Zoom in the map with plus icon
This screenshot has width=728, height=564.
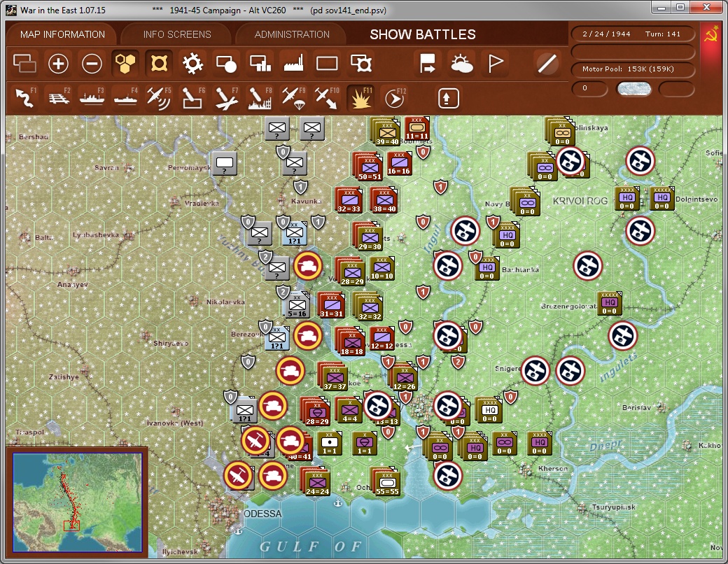58,64
